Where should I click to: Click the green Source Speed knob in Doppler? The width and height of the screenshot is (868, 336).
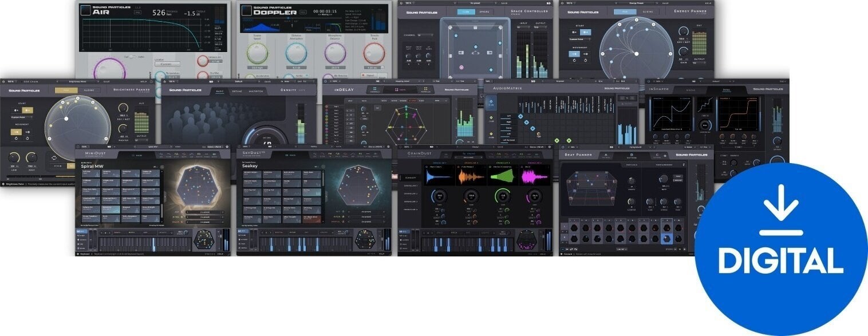pyautogui.click(x=258, y=53)
